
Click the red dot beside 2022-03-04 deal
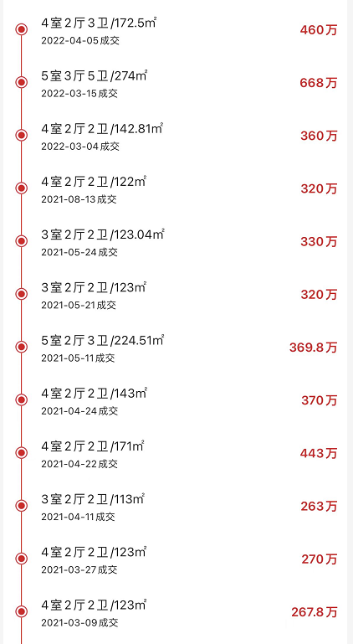22,135
